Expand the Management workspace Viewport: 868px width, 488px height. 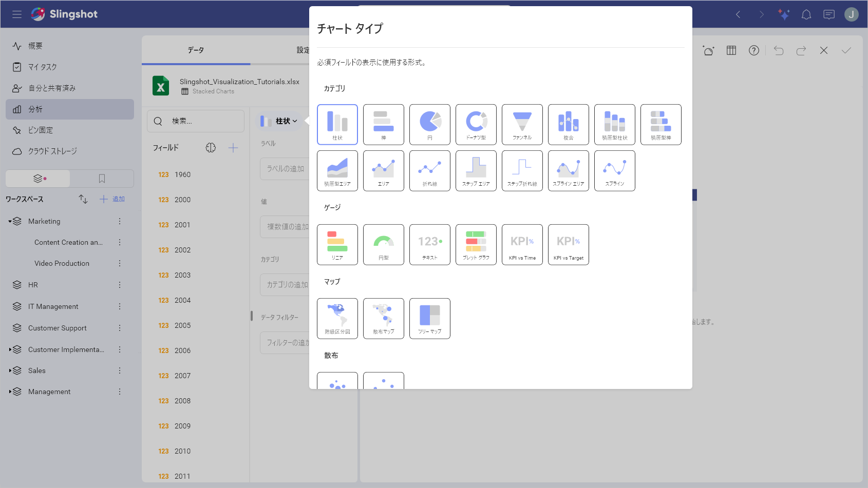10,392
